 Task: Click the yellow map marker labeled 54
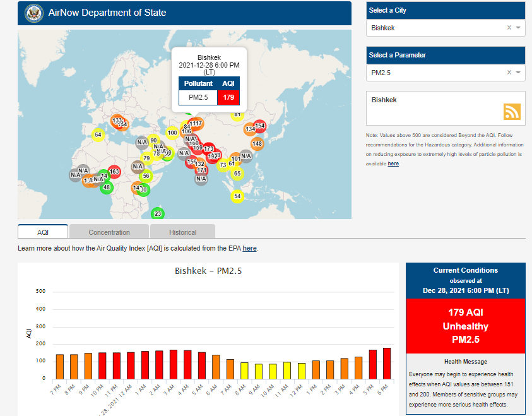pos(237,196)
